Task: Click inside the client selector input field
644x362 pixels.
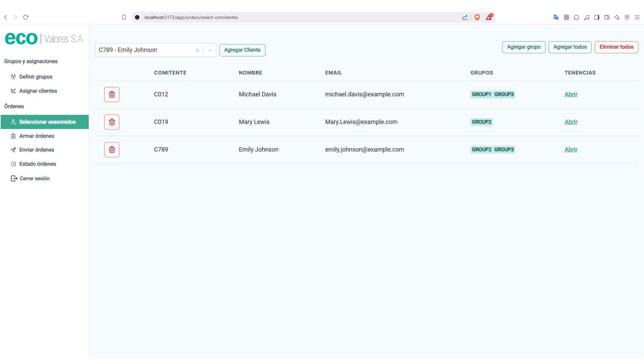Action: 144,50
